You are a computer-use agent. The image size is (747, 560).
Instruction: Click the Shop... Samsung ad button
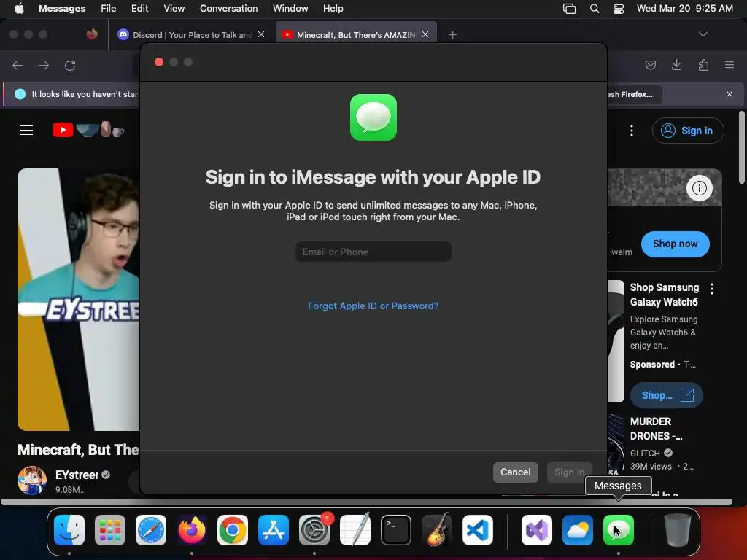(x=667, y=395)
